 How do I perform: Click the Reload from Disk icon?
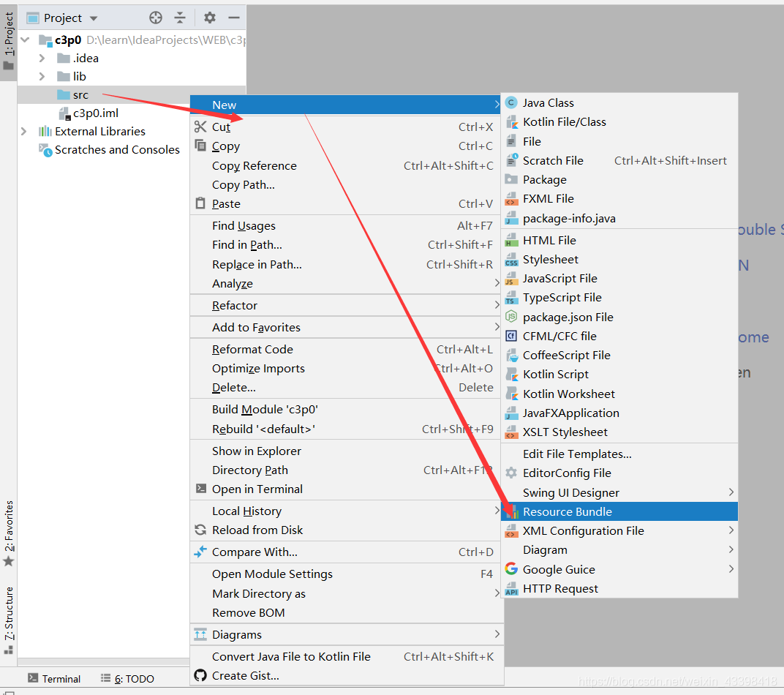coord(200,530)
